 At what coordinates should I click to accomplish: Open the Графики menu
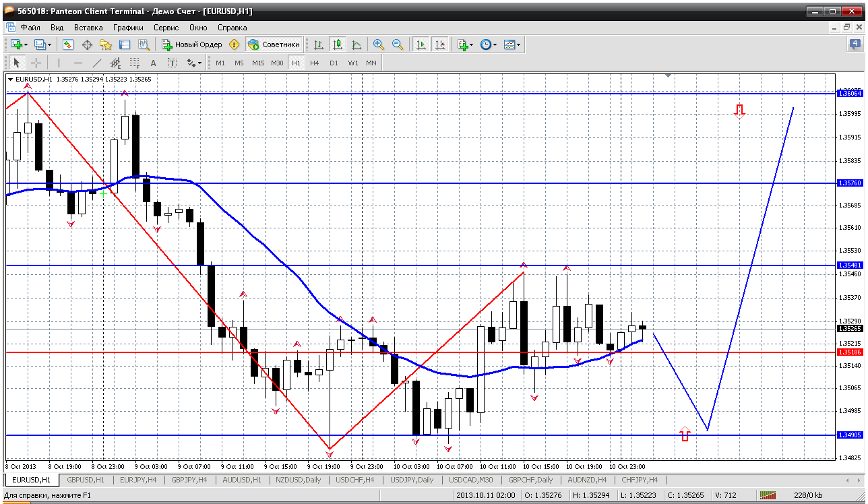(128, 28)
